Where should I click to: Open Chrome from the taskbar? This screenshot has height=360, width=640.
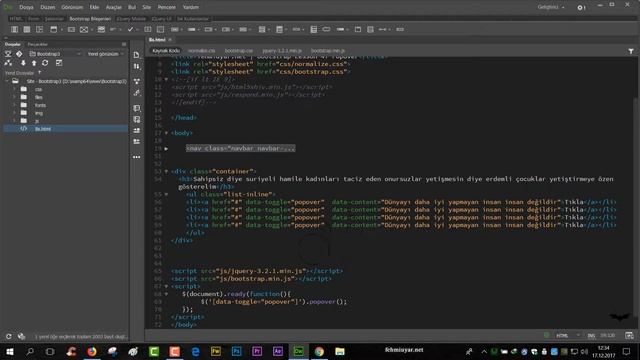pos(319,351)
